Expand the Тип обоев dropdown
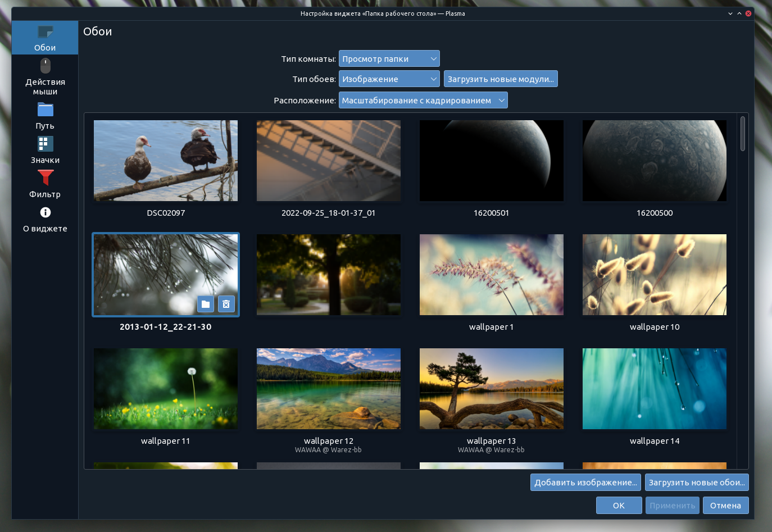This screenshot has height=532, width=772. tap(389, 79)
